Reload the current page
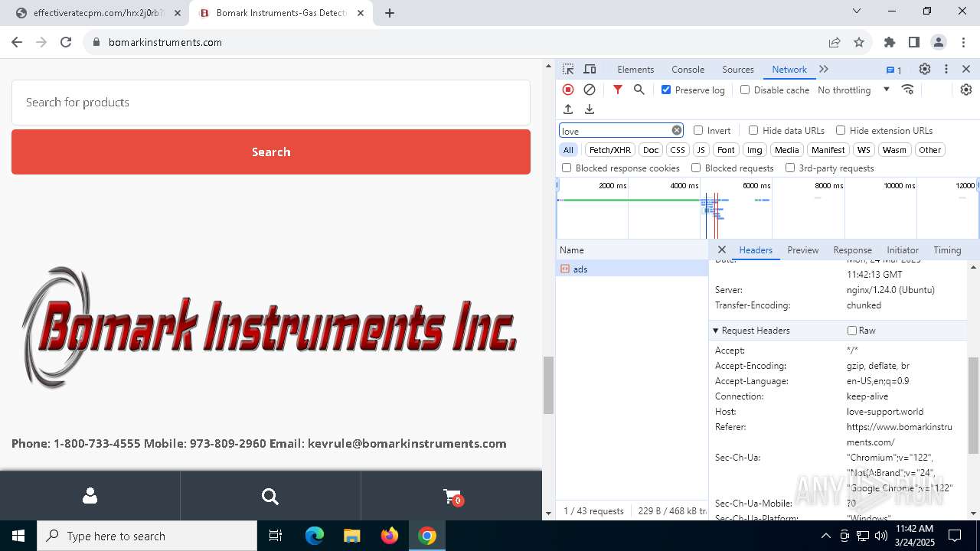Viewport: 980px width, 551px height. click(66, 42)
